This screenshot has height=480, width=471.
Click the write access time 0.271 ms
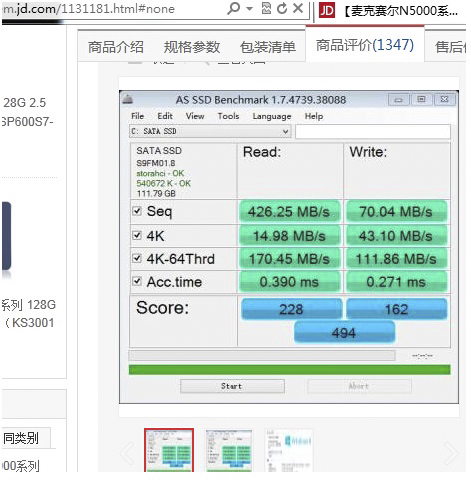[396, 282]
